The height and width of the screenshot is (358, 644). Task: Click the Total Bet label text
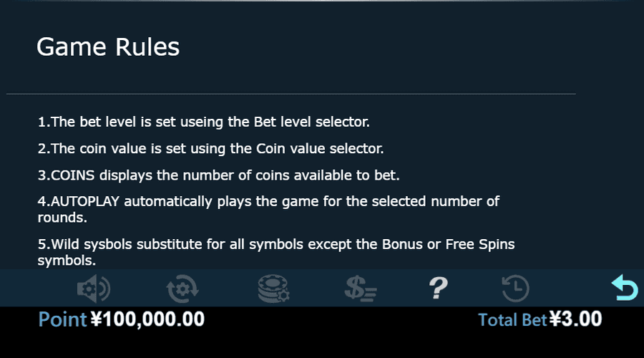point(512,320)
